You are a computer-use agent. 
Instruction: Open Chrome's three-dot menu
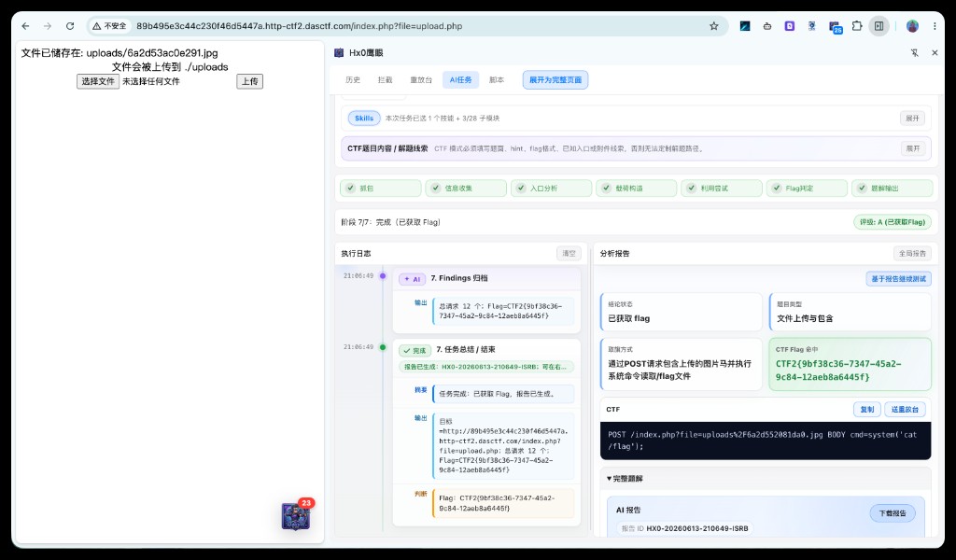[x=935, y=26]
